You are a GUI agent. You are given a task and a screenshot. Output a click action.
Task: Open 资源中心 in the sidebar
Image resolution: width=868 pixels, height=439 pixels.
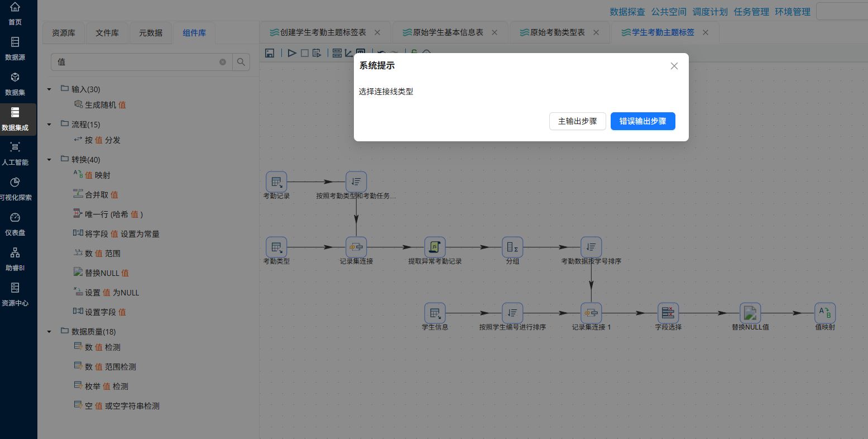pos(15,294)
